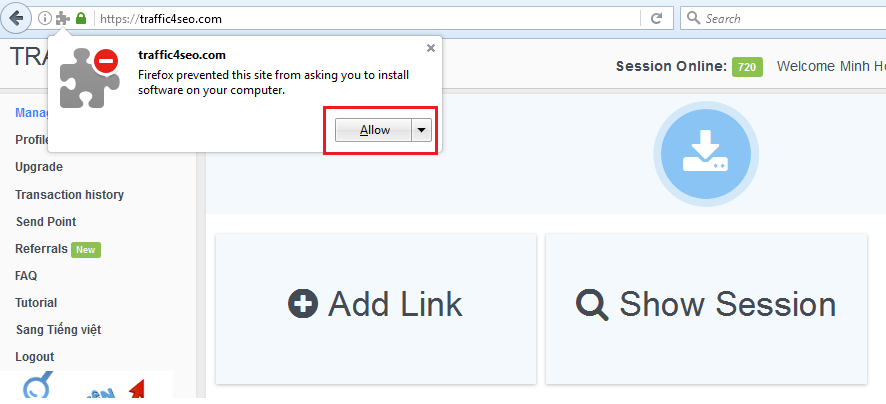Open the Referrals sidebar link
The height and width of the screenshot is (404, 886).
41,248
